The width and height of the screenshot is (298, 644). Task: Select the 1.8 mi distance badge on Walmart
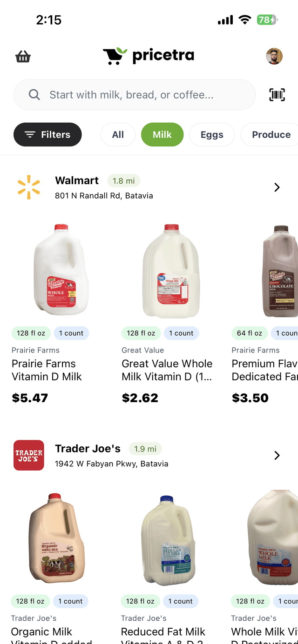click(x=123, y=180)
